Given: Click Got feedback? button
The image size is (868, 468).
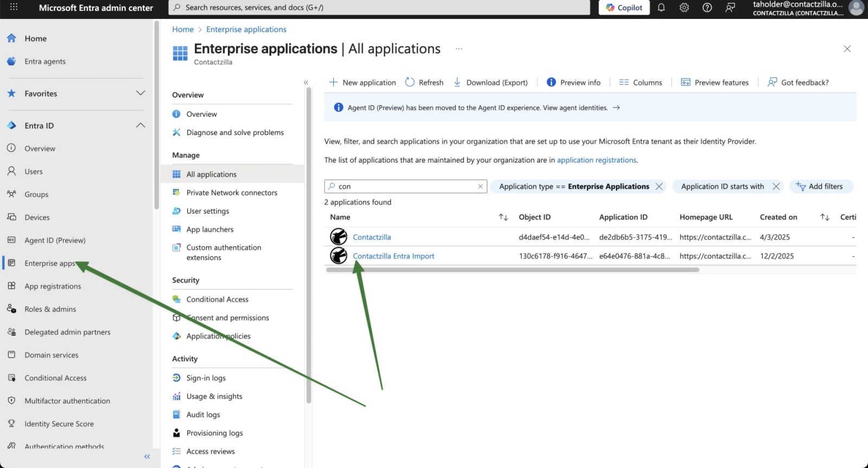Looking at the screenshot, I should point(798,82).
